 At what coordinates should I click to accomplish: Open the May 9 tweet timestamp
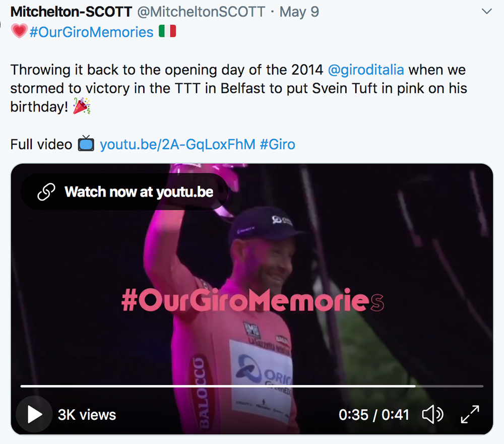[299, 12]
